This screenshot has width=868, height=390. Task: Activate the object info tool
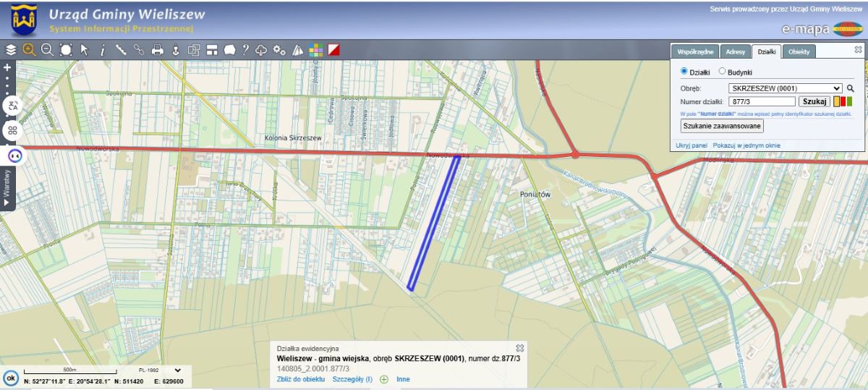(103, 50)
